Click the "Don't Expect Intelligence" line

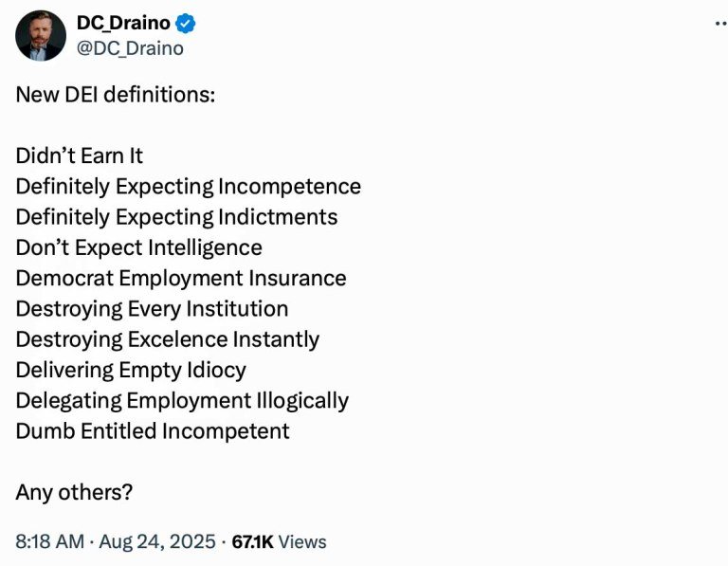pos(138,247)
